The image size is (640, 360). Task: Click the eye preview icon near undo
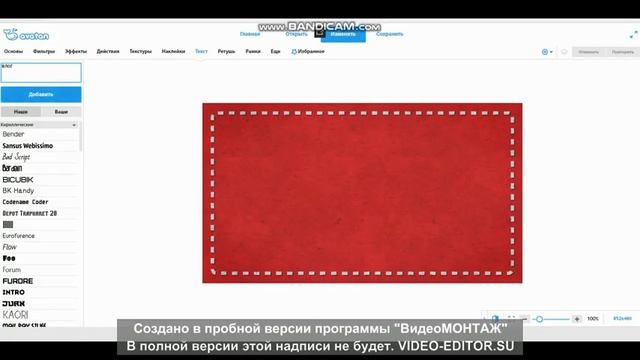point(564,52)
